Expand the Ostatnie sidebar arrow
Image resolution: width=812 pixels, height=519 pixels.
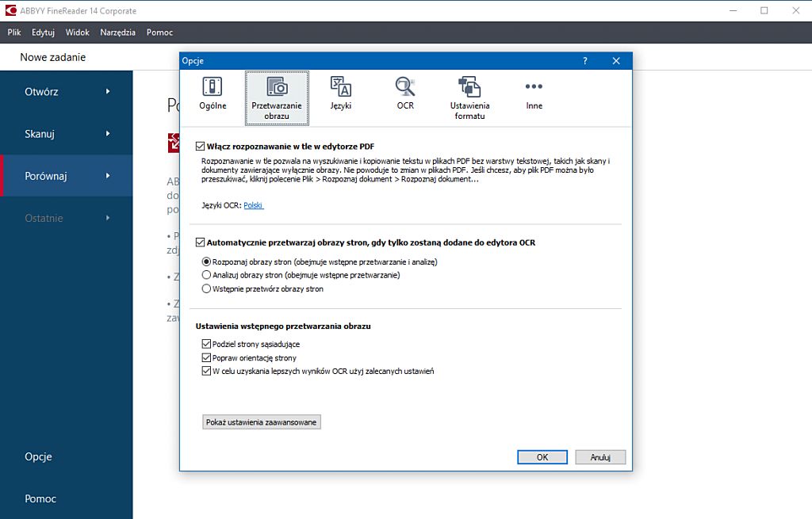[108, 218]
